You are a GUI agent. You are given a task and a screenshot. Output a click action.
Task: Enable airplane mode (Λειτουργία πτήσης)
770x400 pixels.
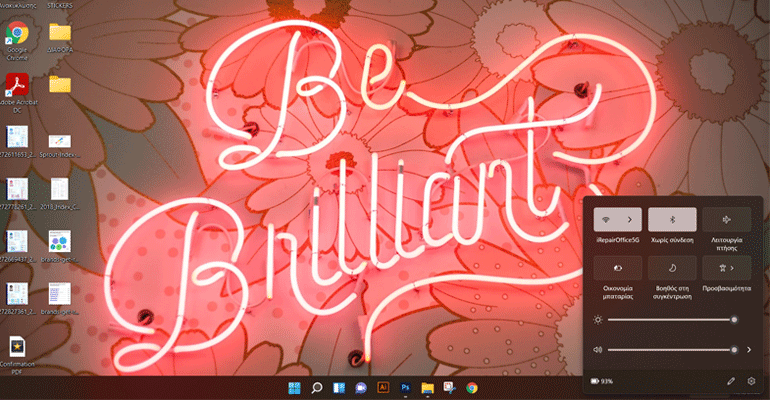pyautogui.click(x=726, y=219)
